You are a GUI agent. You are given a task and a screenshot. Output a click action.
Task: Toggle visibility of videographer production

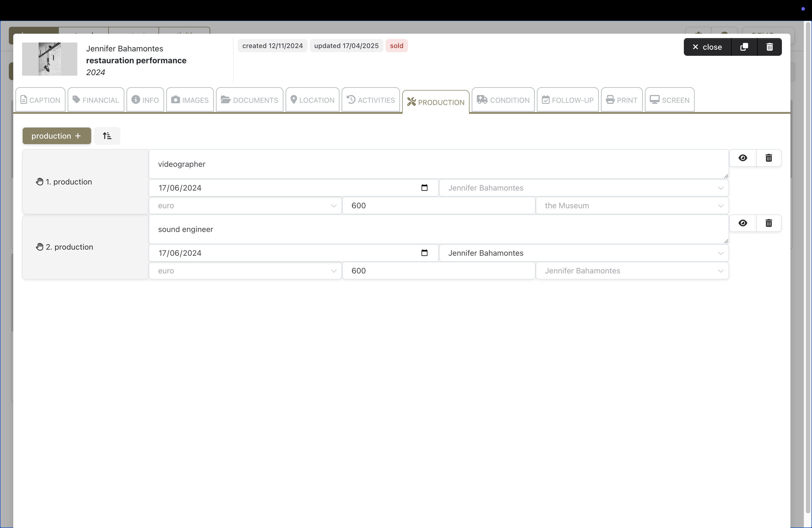pyautogui.click(x=743, y=158)
